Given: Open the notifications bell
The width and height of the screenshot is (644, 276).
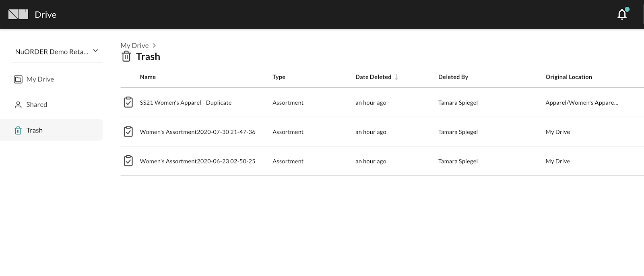Looking at the screenshot, I should point(622,15).
